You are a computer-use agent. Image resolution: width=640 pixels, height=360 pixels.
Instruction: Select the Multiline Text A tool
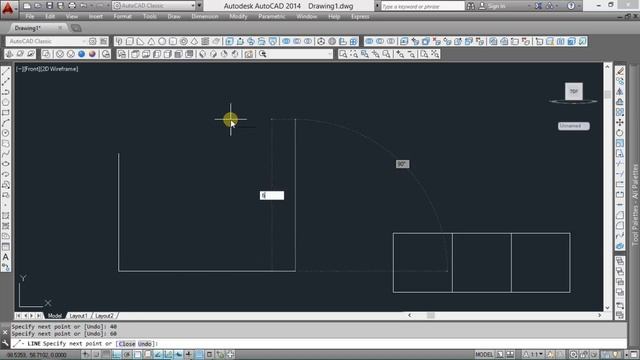coord(6,257)
